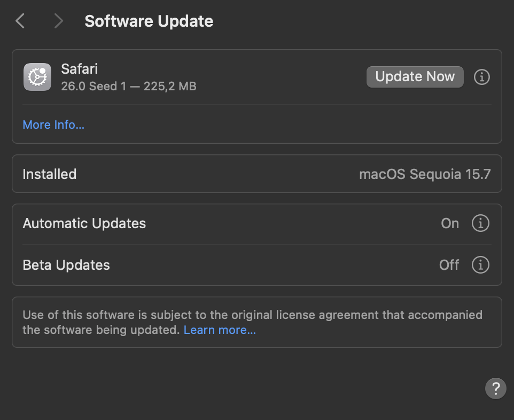Select the Installed row

click(49, 174)
